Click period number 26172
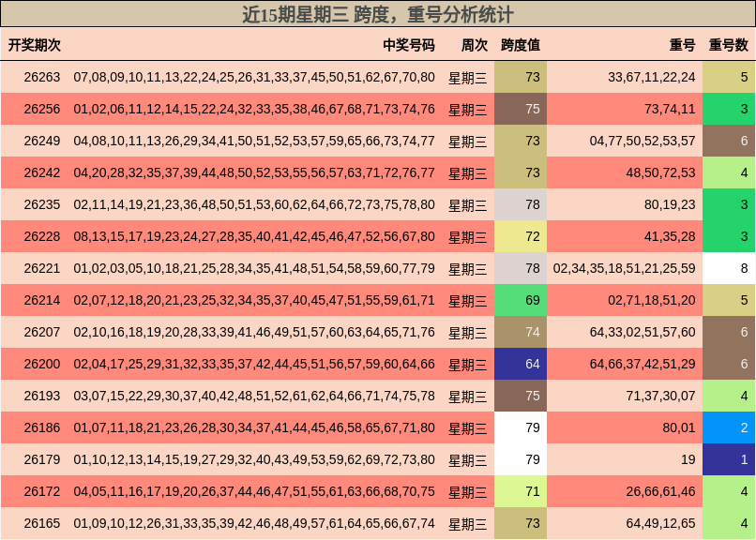 click(x=42, y=491)
